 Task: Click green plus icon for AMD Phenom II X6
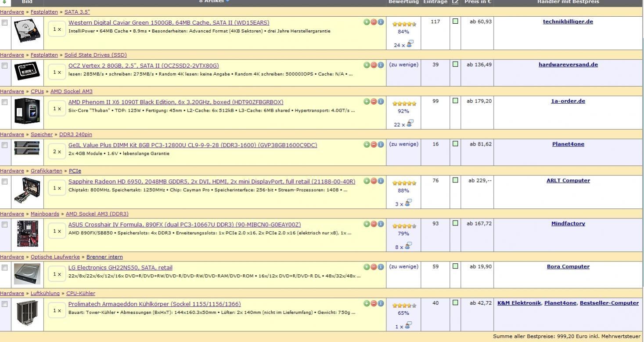[367, 102]
